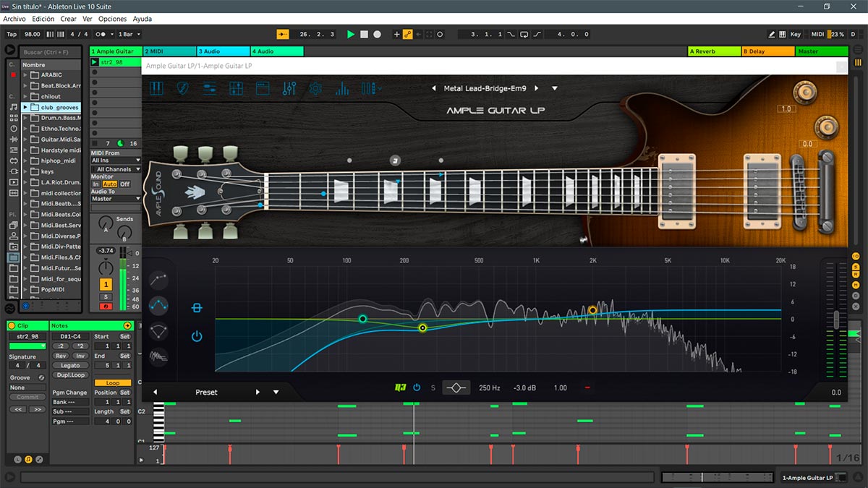Viewport: 868px width, 488px height.
Task: Expand the club_grooves folder
Action: pos(25,107)
